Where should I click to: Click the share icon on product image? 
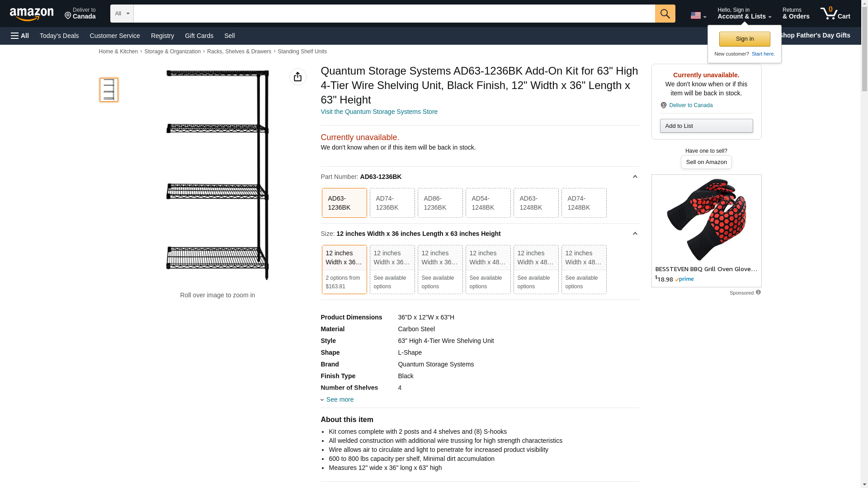(x=297, y=77)
